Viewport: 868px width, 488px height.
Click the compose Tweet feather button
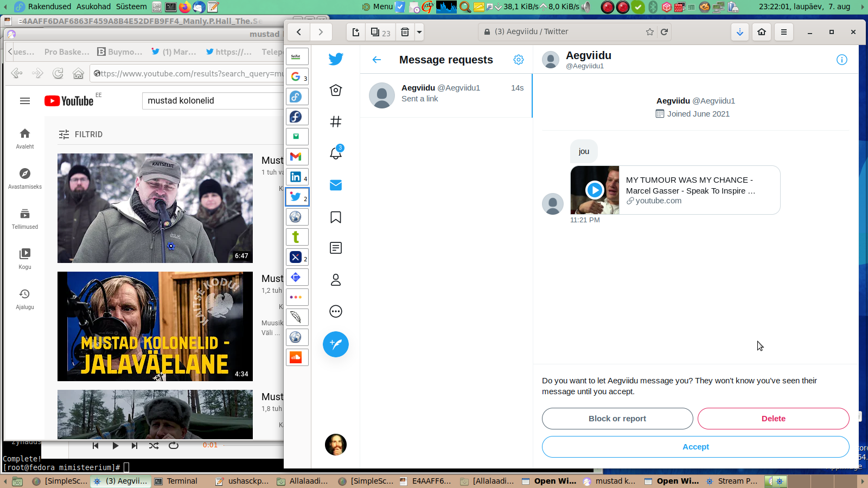pos(336,344)
